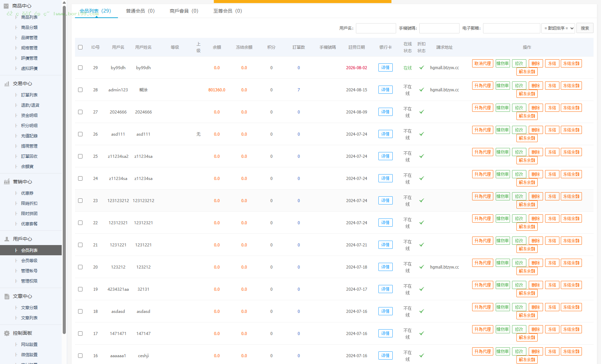
Task: Switch to the 商戶會員 (0) tab
Action: click(x=184, y=11)
